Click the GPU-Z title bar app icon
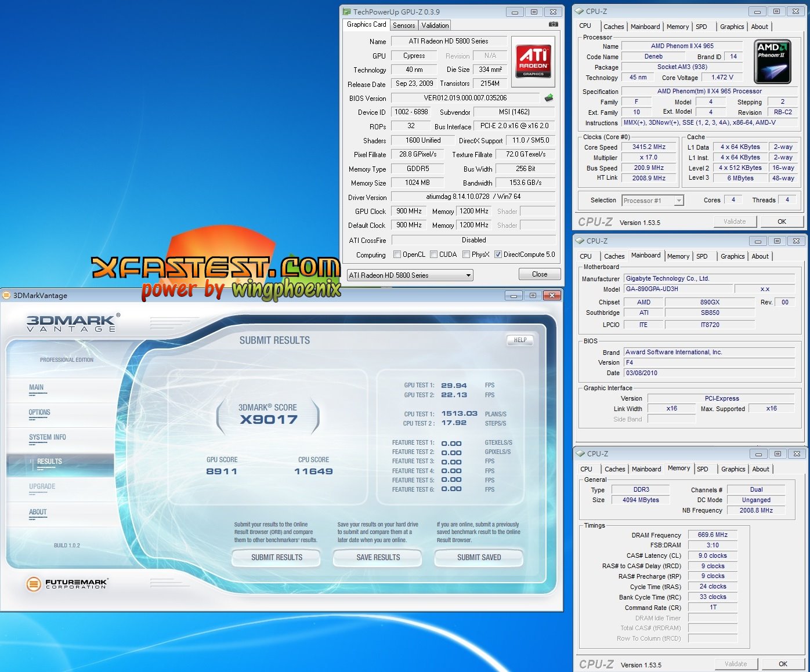This screenshot has width=810, height=672. point(346,12)
